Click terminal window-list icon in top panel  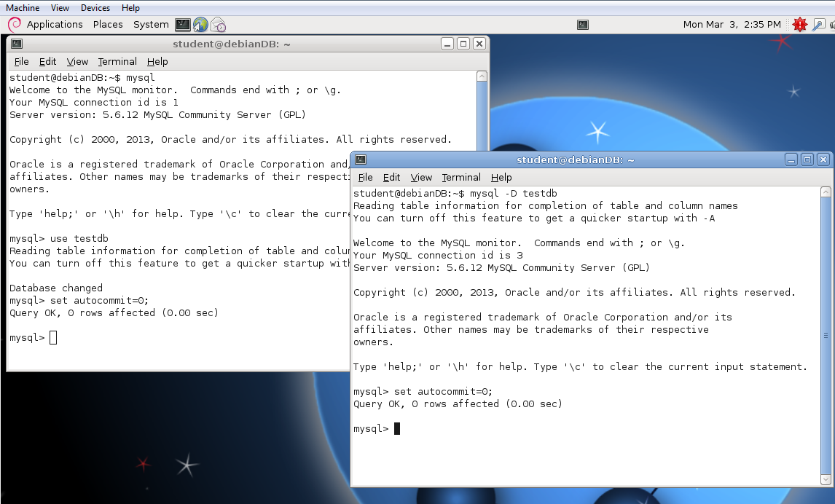click(x=583, y=25)
